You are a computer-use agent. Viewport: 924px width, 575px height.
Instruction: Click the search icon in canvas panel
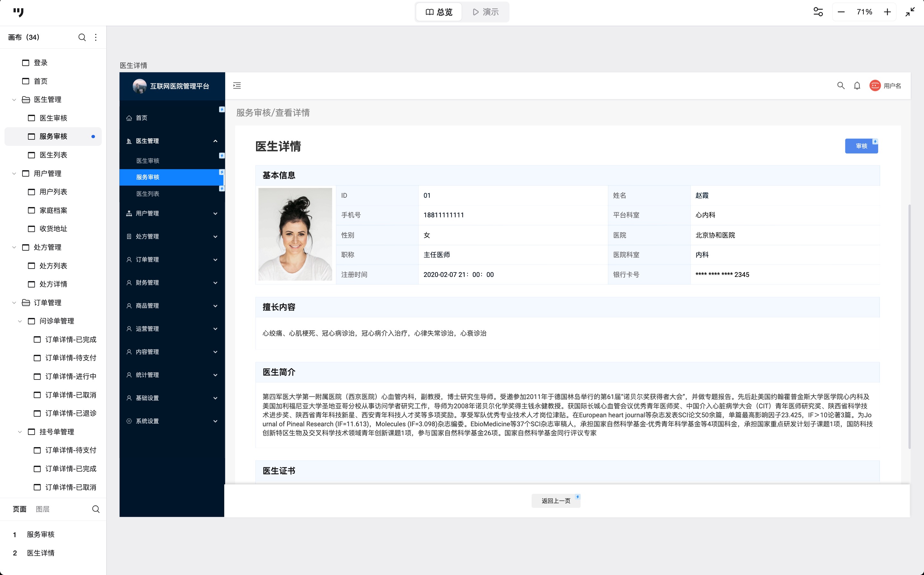pos(82,37)
